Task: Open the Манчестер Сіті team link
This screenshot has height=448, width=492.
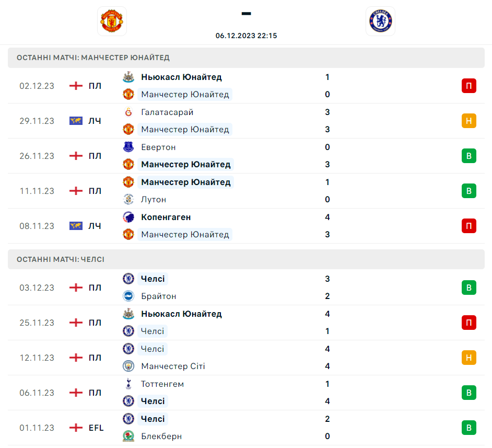Action: coord(173,366)
